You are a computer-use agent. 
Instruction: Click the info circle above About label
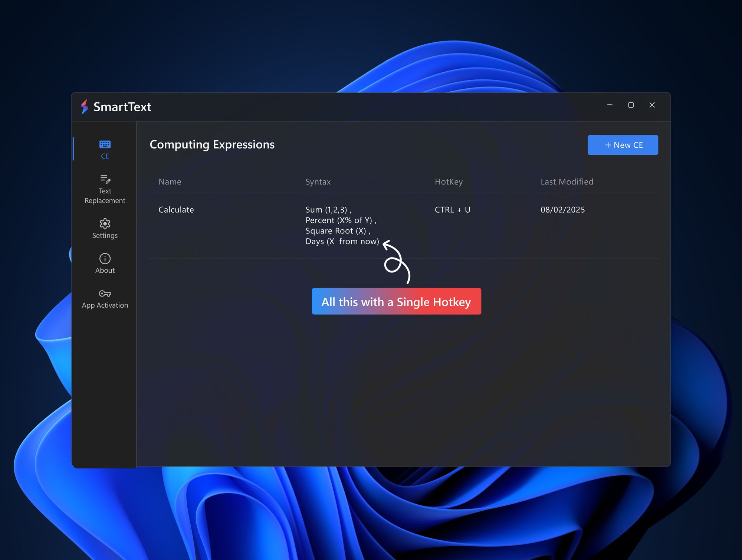105,258
